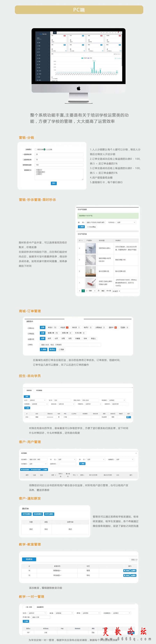Click the vacuum cleaner product thumbnail
156x644 pixels.
tap(90, 283)
